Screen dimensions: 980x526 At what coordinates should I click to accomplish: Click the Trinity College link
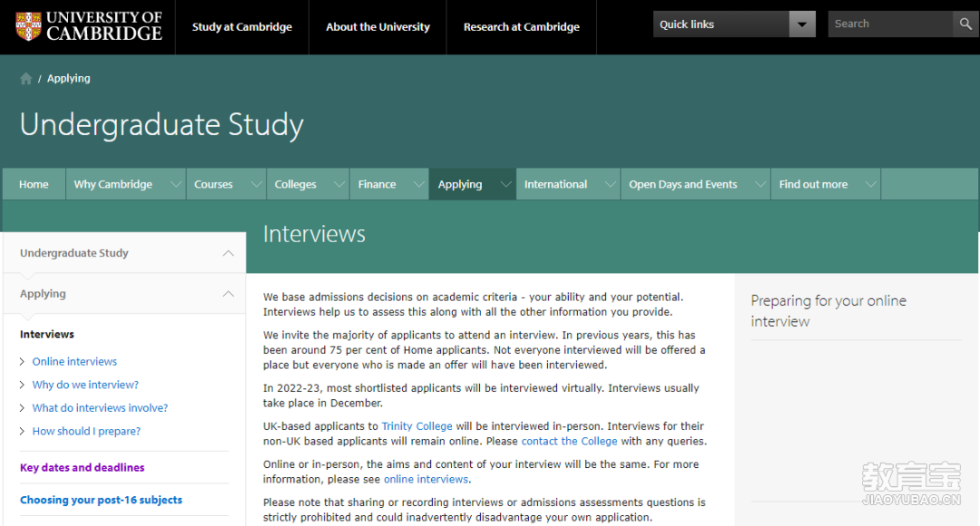pos(416,426)
